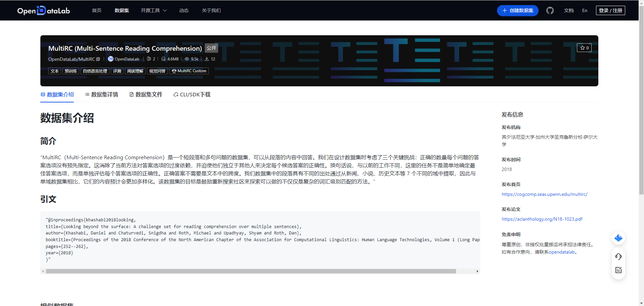Screen dimensions: 644x306
Task: Open the 动态 nav item
Action: pyautogui.click(x=184, y=10)
